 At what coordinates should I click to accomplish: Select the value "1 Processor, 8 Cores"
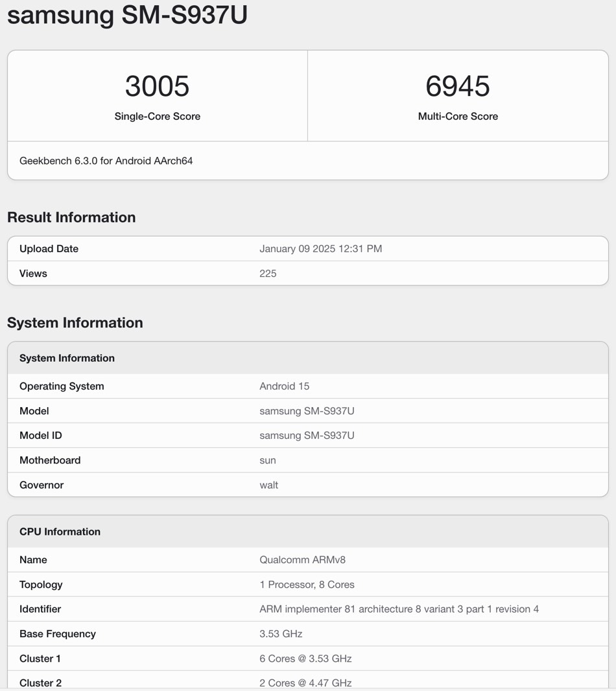pos(307,584)
